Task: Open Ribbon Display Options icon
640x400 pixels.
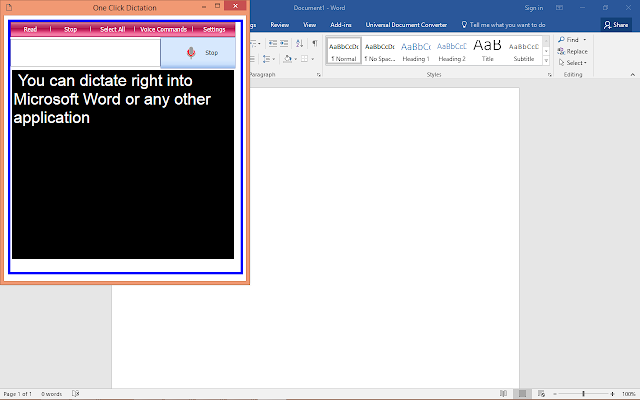Action: click(x=560, y=8)
